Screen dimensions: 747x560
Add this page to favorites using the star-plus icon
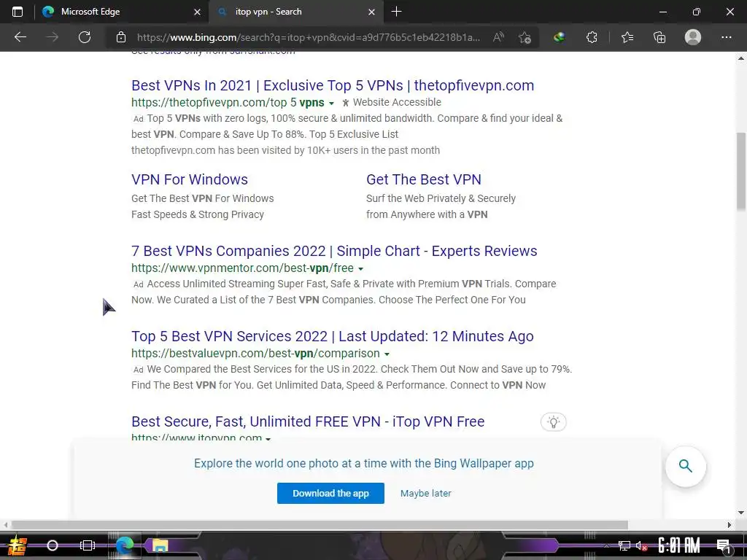click(525, 37)
